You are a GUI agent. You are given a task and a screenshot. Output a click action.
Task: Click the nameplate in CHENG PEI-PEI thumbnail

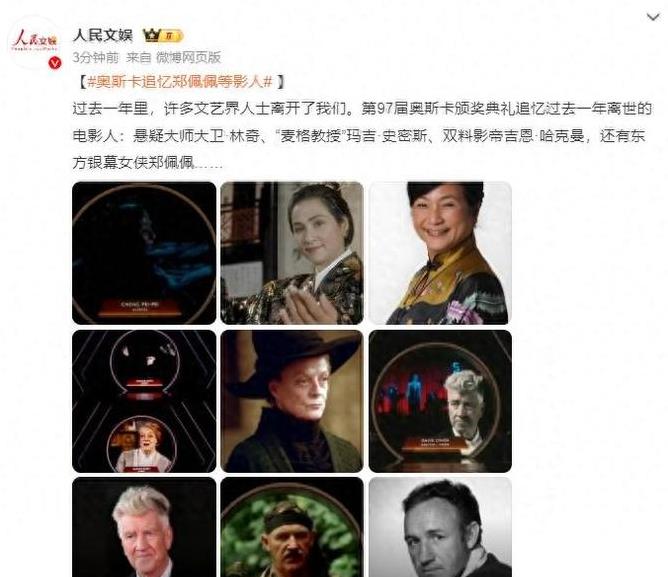[140, 307]
